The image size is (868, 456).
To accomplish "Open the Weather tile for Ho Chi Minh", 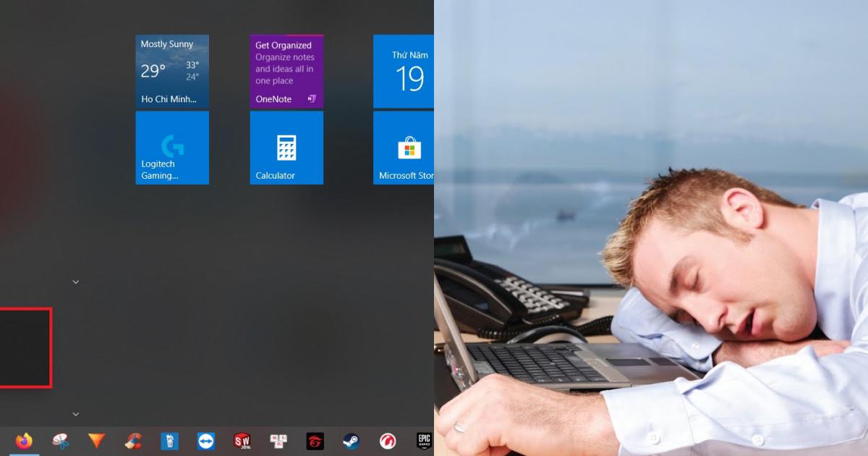I will tap(172, 72).
